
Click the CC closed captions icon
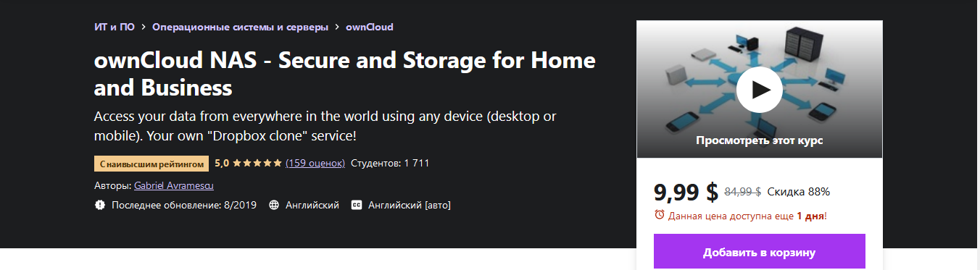[x=357, y=206]
